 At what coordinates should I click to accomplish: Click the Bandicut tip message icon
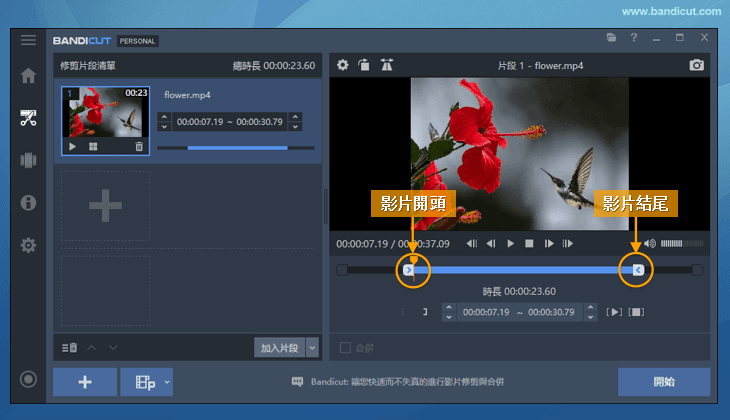coord(297,382)
